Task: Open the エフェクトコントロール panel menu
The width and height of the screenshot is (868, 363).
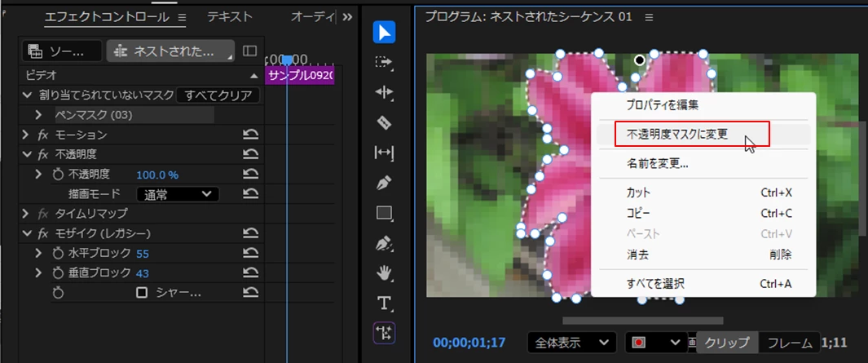Action: (182, 18)
